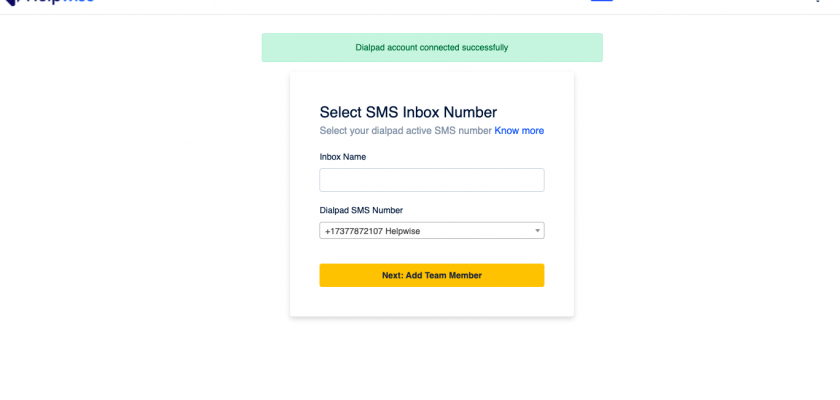Click the Select your dialpad active SMS number subtitle
Viewport: 840px width, 400px height.
406,131
